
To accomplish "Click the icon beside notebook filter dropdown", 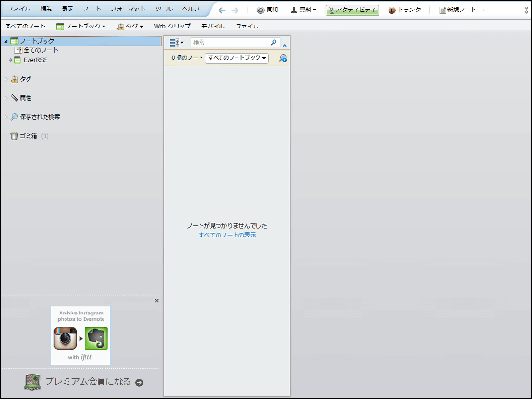I will pyautogui.click(x=283, y=58).
